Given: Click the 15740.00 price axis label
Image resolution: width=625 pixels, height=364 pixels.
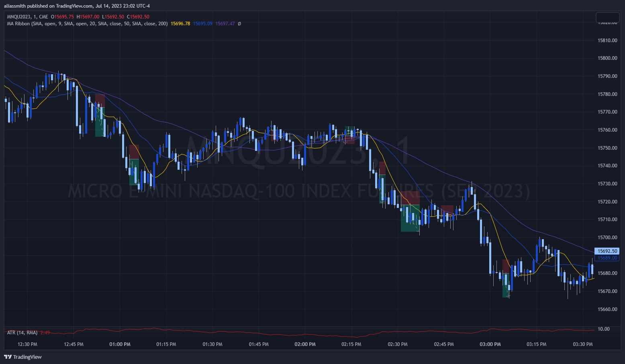Looking at the screenshot, I should click(607, 166).
